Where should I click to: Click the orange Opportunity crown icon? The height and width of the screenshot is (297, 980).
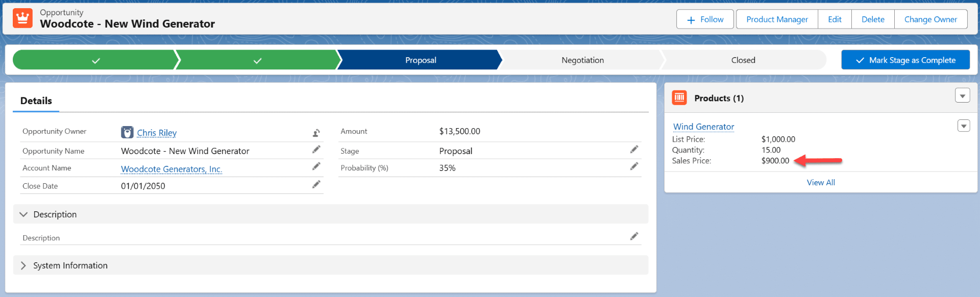point(22,18)
